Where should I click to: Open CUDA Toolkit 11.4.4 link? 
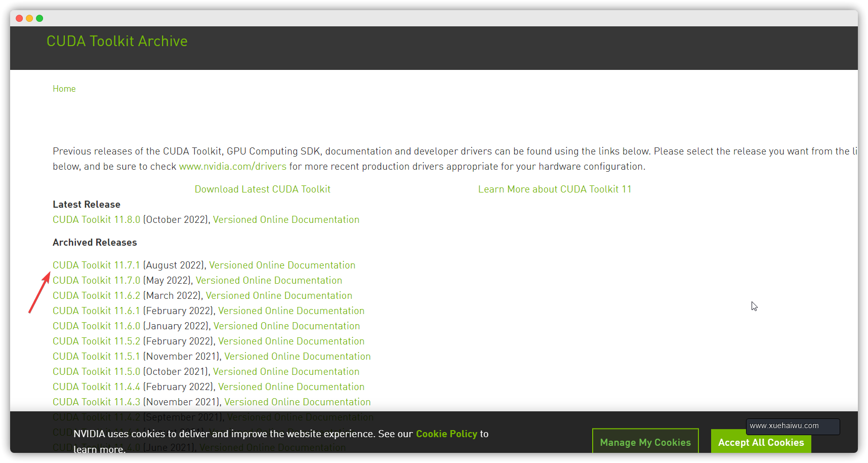(97, 387)
